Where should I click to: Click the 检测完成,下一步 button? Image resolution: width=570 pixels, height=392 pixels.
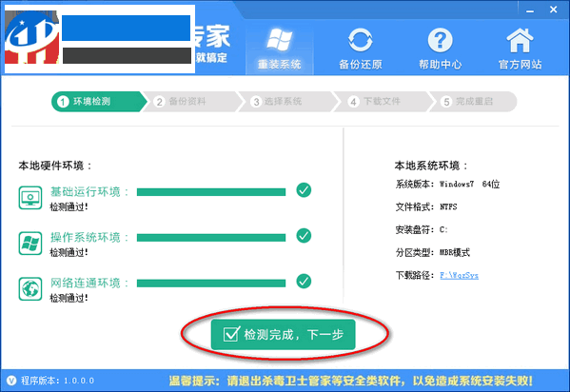click(284, 335)
